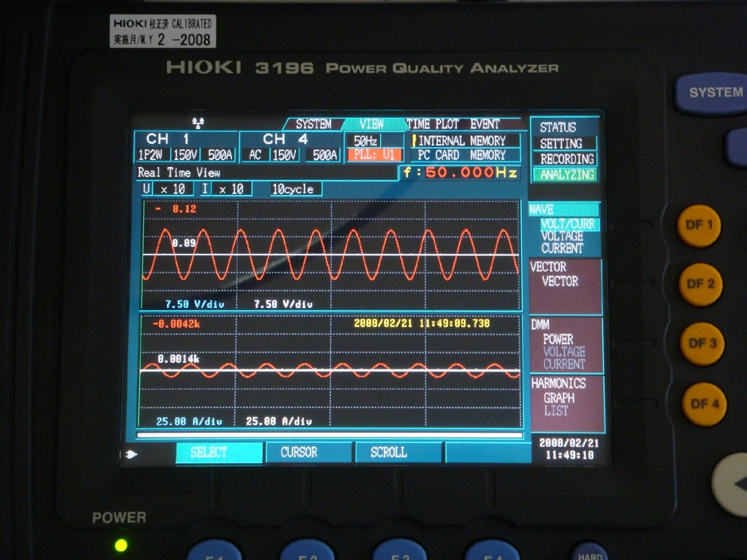The width and height of the screenshot is (747, 560).
Task: Click the white 7.50 V/div scale label
Action: 283,305
